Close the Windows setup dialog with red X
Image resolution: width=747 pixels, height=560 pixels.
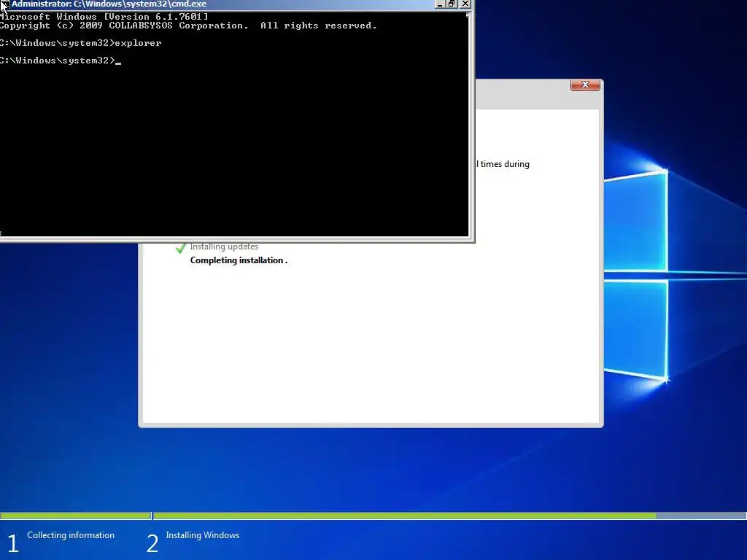(585, 85)
